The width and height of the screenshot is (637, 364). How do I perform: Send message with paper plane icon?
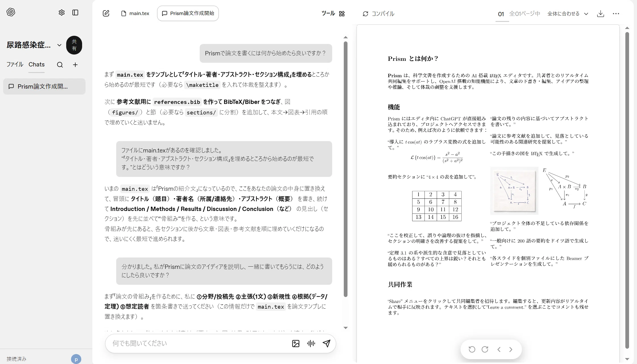326,344
